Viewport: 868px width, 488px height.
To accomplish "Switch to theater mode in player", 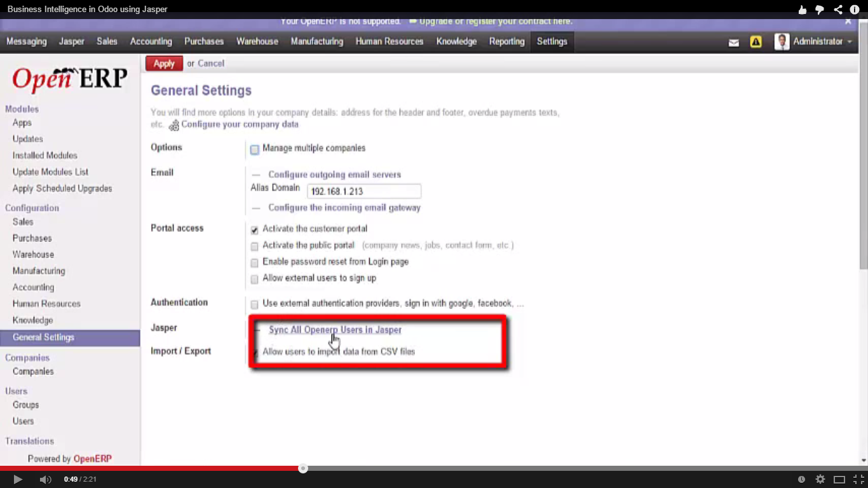I will pos(839,479).
